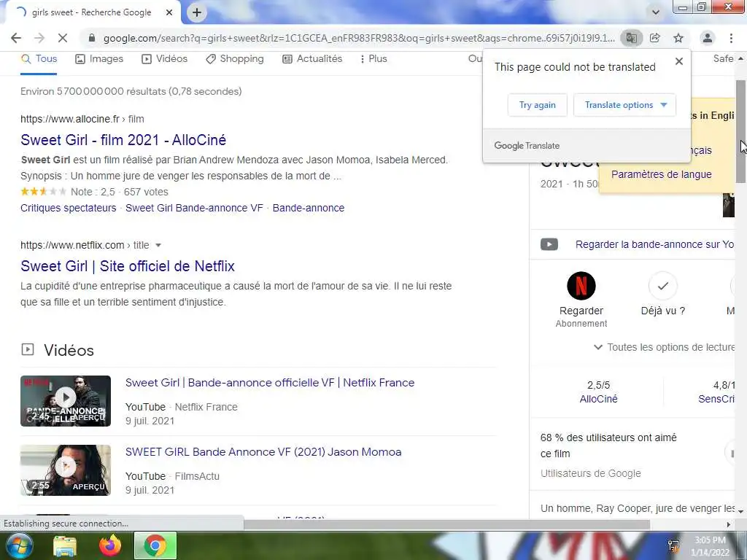Click the 'Environ 5 700 000 000 résultats' text
The height and width of the screenshot is (560, 747).
(x=131, y=91)
